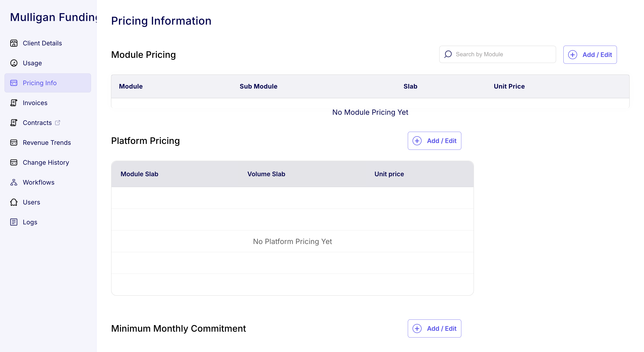The image size is (644, 352).
Task: Click the Workflows hierarchy icon
Action: (x=14, y=182)
